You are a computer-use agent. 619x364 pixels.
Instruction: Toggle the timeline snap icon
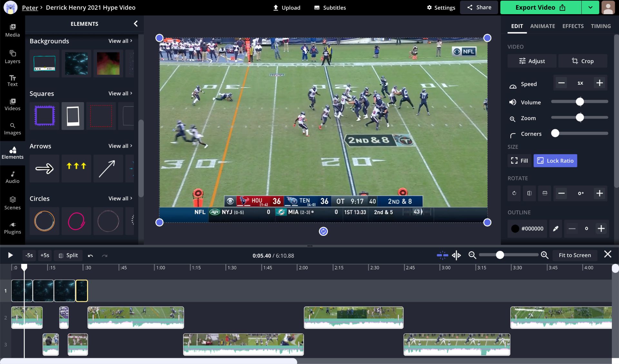pos(442,255)
